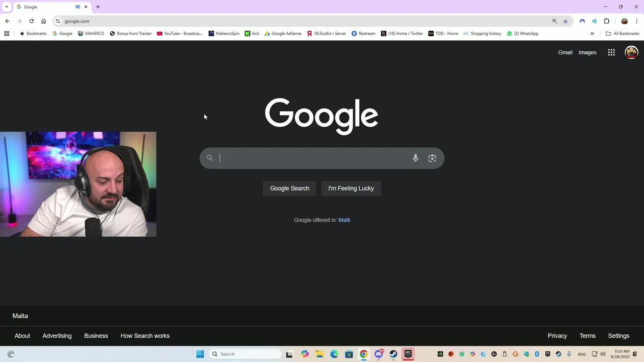Open the volume icon in system tray
This screenshot has height=362, width=644.
coord(603,354)
